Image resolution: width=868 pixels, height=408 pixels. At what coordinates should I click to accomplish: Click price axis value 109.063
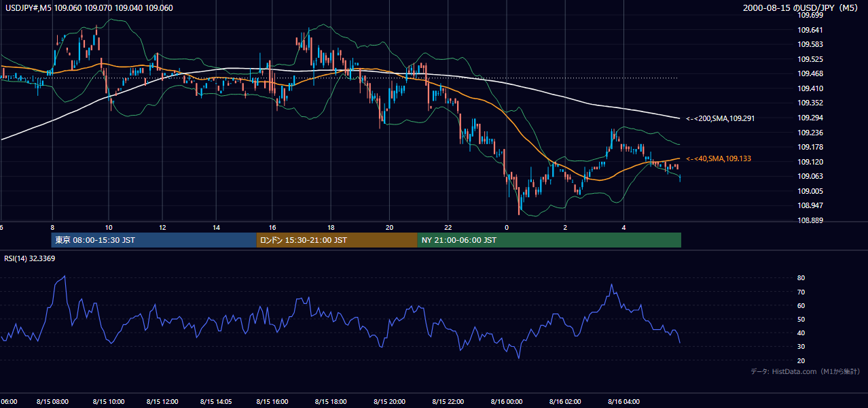[810, 176]
